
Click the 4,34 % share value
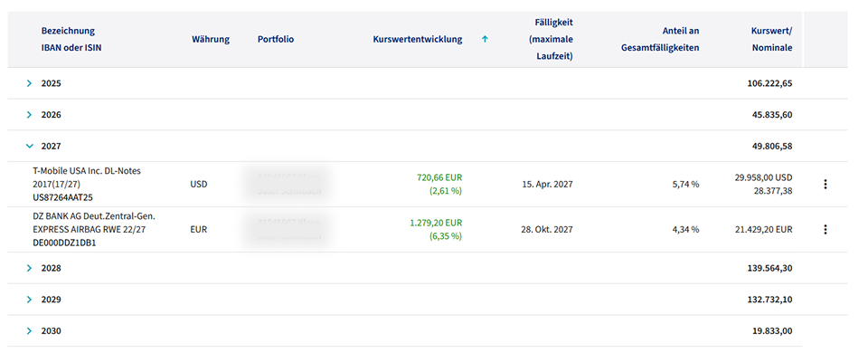[x=685, y=229]
